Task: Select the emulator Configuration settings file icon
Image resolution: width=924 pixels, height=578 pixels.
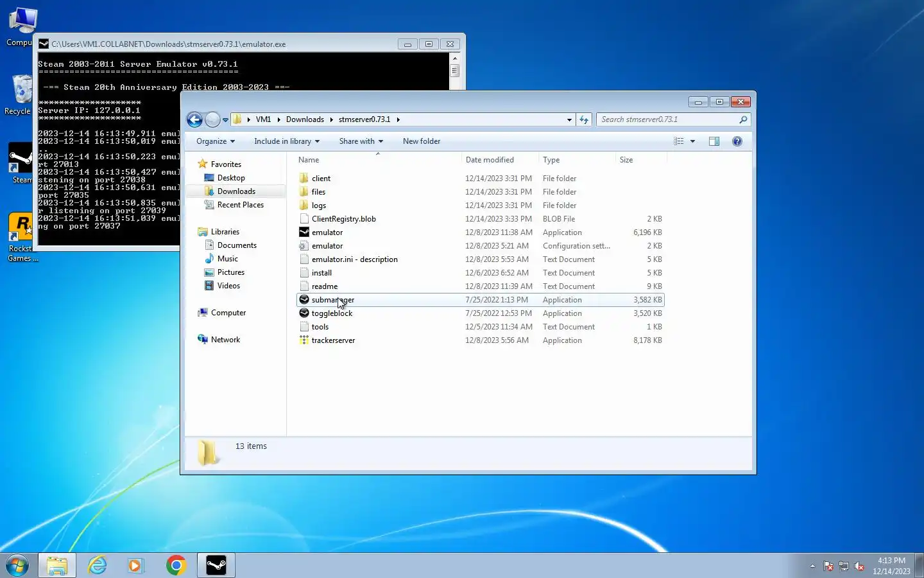Action: tap(304, 246)
